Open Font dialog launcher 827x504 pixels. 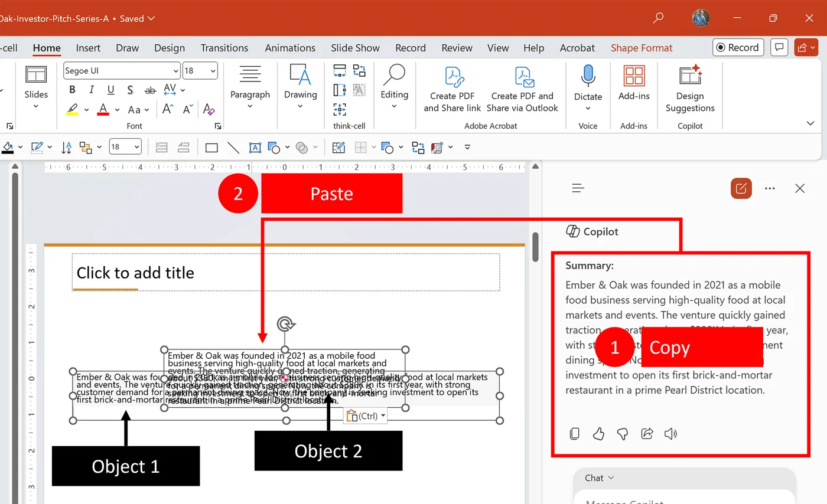218,126
